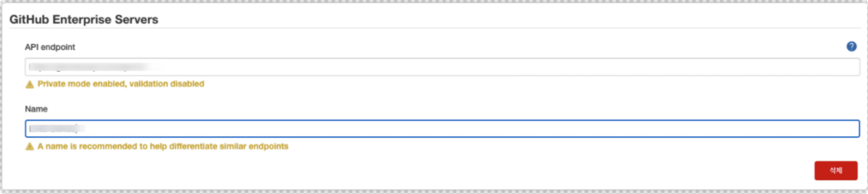
Task: Click the API endpoint label
Action: (50, 47)
